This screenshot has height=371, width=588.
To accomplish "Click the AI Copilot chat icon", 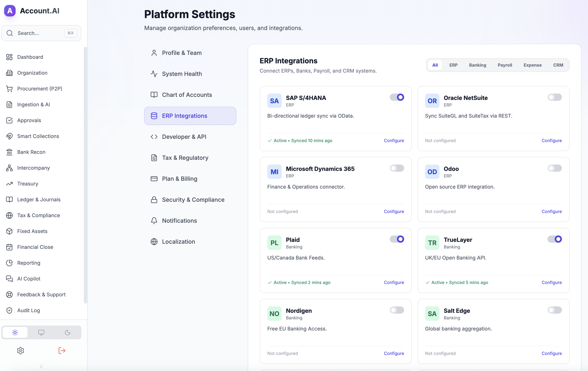I will [x=9, y=279].
